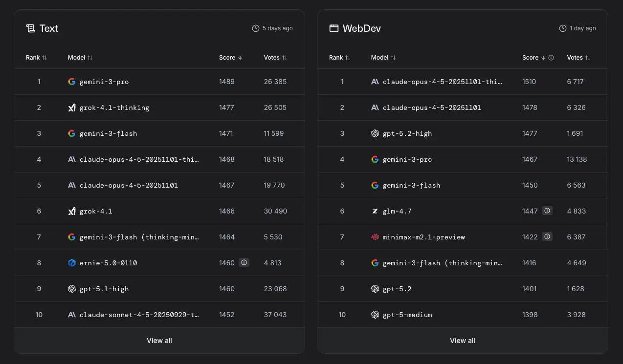The width and height of the screenshot is (623, 364).
Task: Click the Anthropic icon at Text rank 4
Action: tap(72, 159)
